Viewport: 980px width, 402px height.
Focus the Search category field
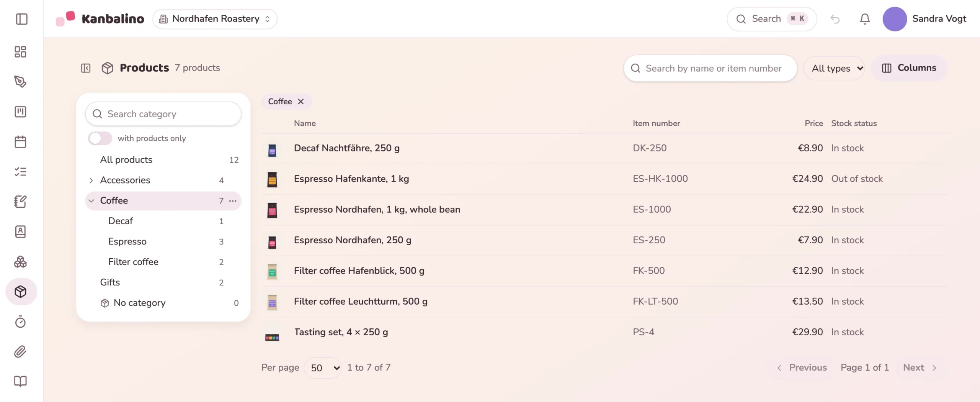163,114
